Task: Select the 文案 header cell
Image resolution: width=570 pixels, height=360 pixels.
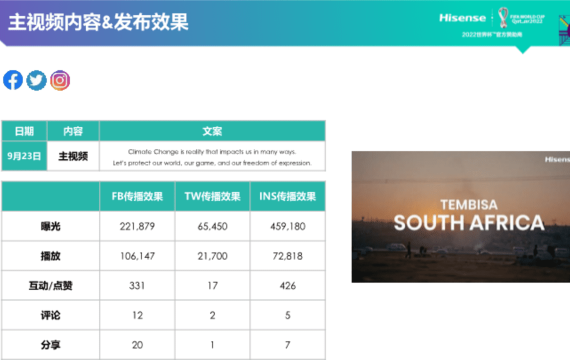Action: coord(212,131)
